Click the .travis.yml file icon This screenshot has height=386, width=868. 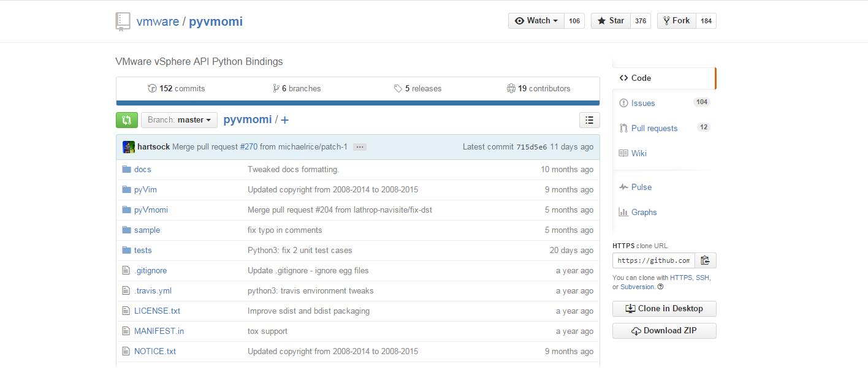coord(126,290)
